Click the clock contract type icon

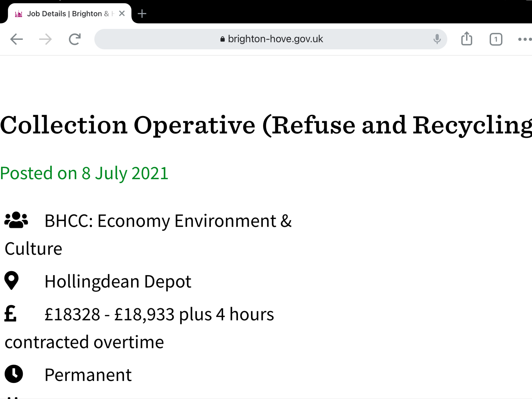click(14, 374)
